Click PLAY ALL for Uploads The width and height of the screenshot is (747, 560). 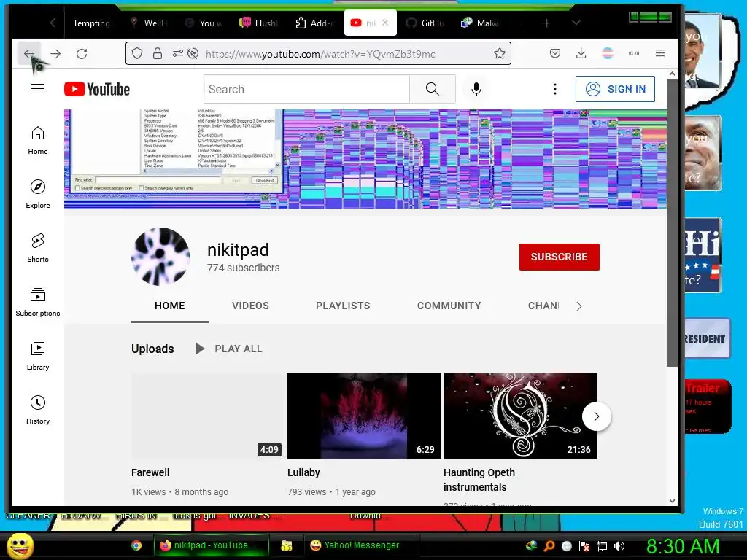tap(228, 349)
